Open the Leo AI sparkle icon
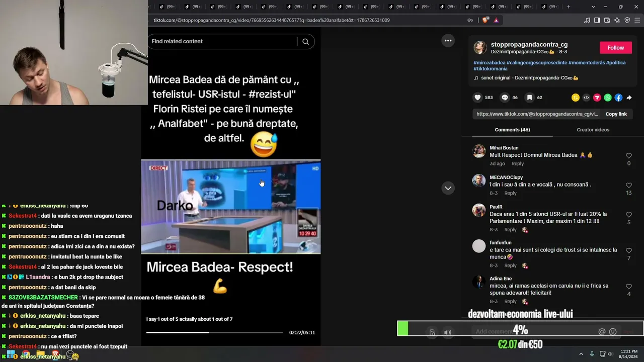The image size is (644, 362). tap(617, 20)
